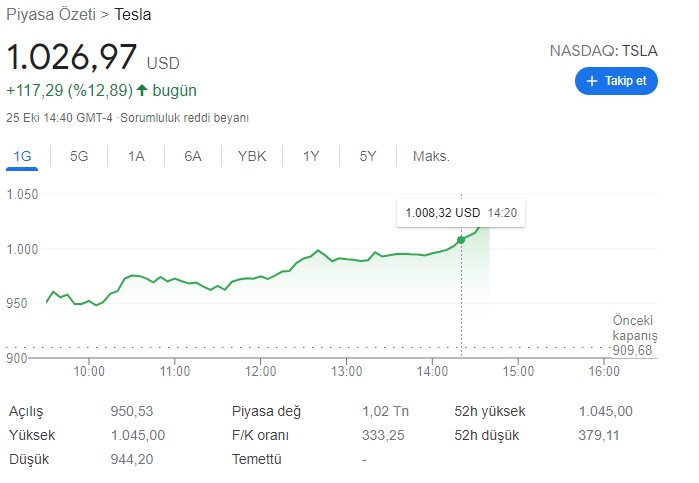
Task: Click the F/K oranı value 333,25
Action: [x=383, y=435]
